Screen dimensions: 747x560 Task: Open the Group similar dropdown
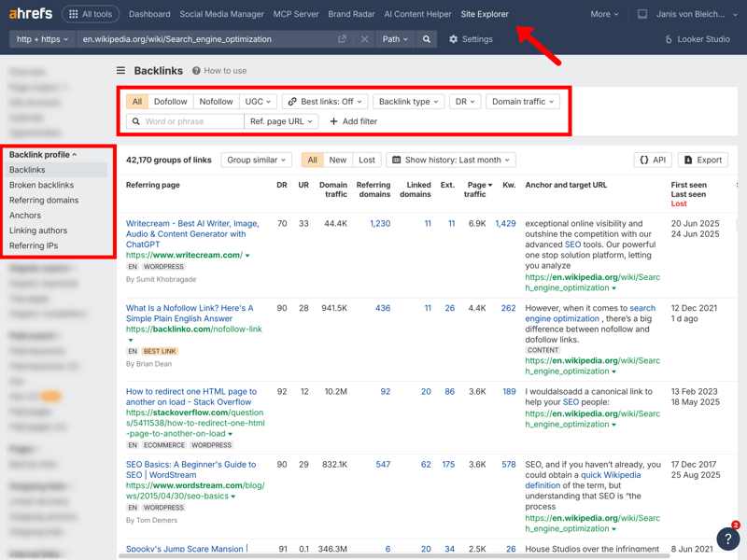pos(257,160)
